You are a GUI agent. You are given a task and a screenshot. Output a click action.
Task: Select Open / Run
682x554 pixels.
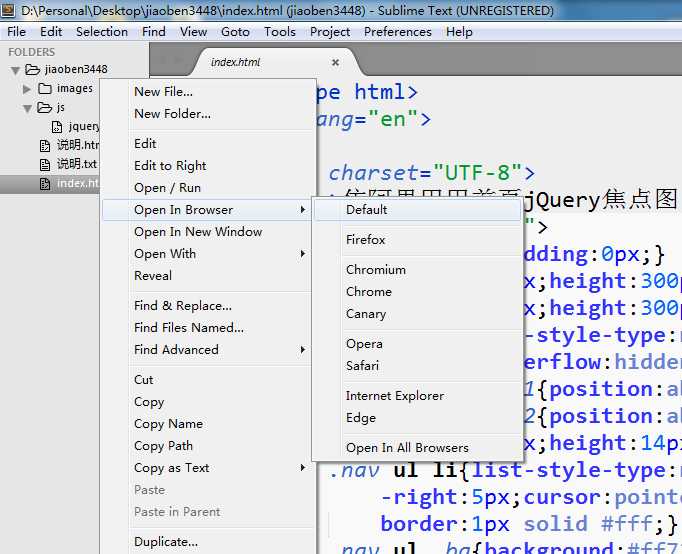[208, 187]
